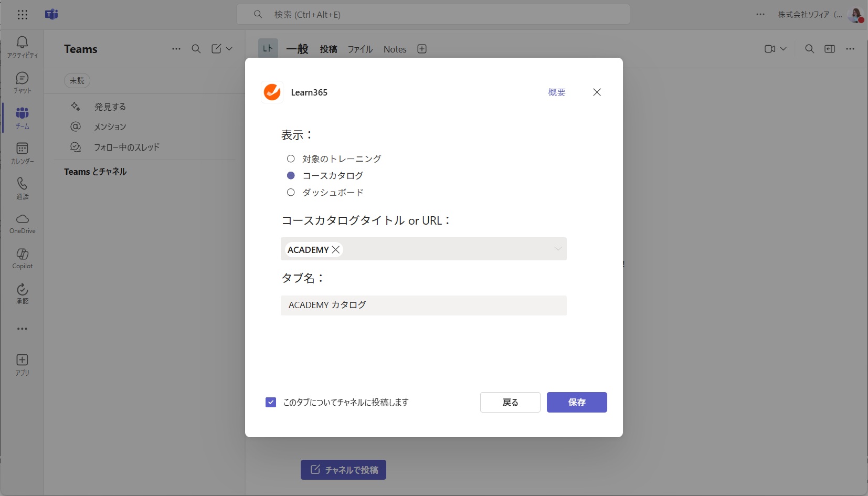Select 対象のトレーニング radio option
The image size is (868, 496).
click(291, 159)
